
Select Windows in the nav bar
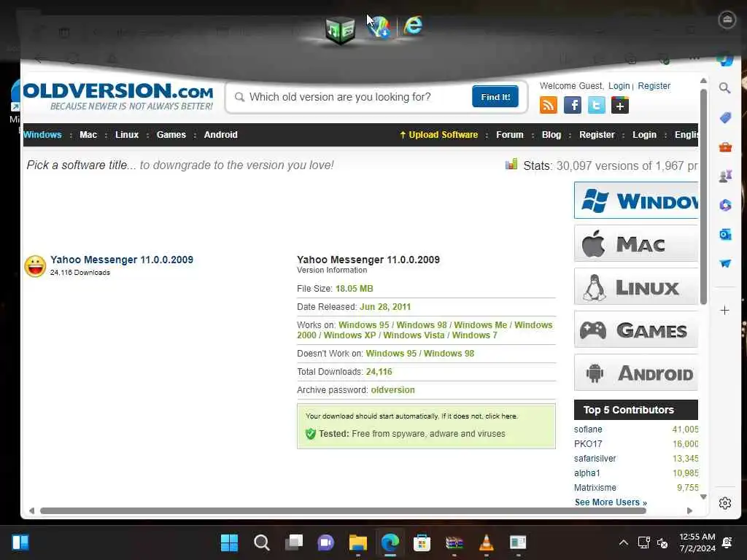42,135
